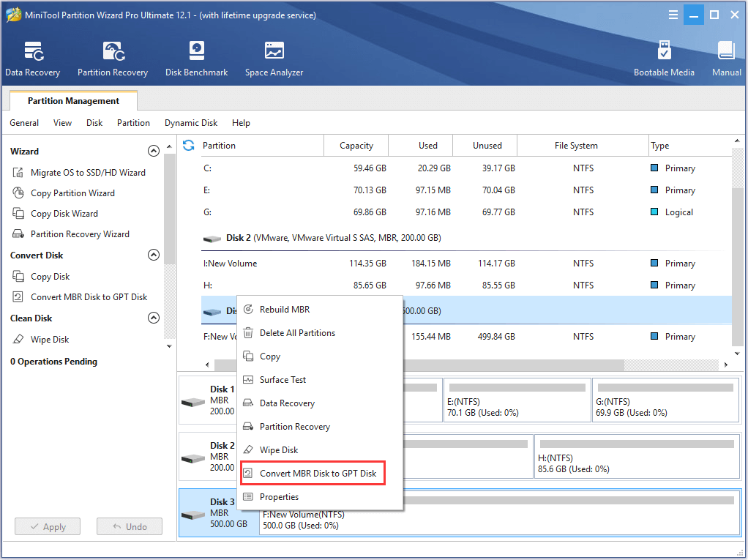Collapse the Clean Disk section
This screenshot has width=748, height=560.
click(154, 318)
